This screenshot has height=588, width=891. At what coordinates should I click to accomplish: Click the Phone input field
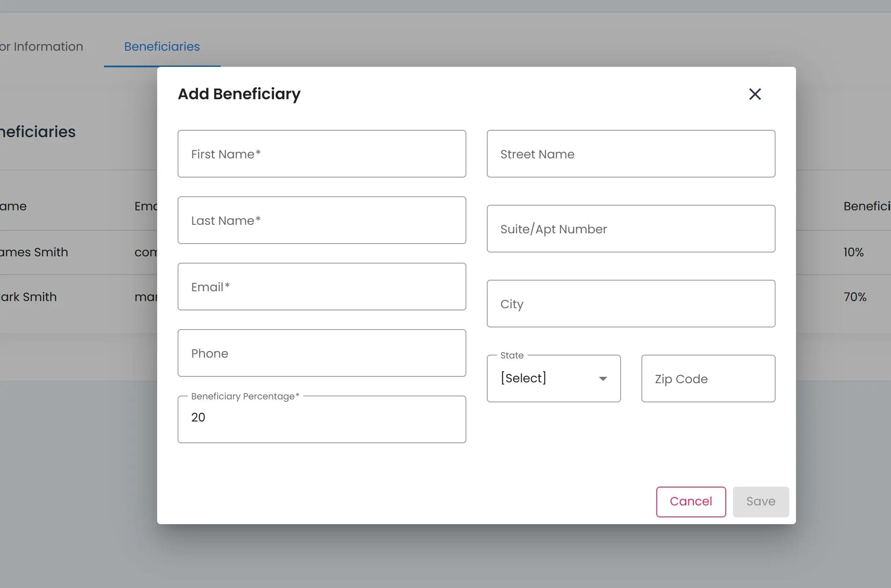coord(322,353)
